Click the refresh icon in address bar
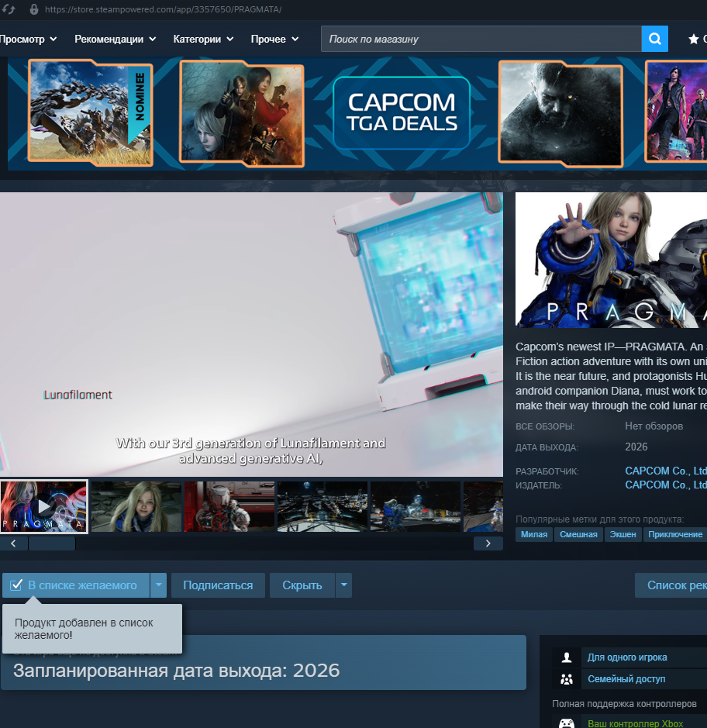 (x=9, y=9)
